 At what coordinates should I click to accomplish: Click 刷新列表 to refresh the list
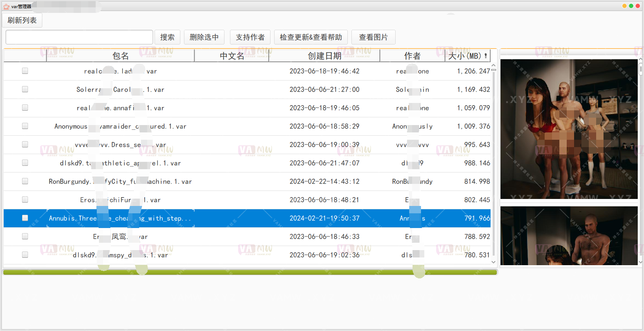(22, 20)
